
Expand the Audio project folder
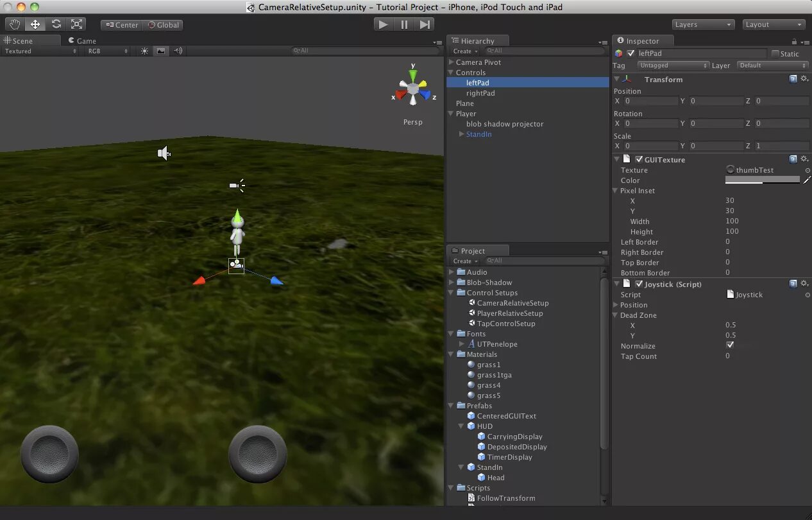[451, 272]
